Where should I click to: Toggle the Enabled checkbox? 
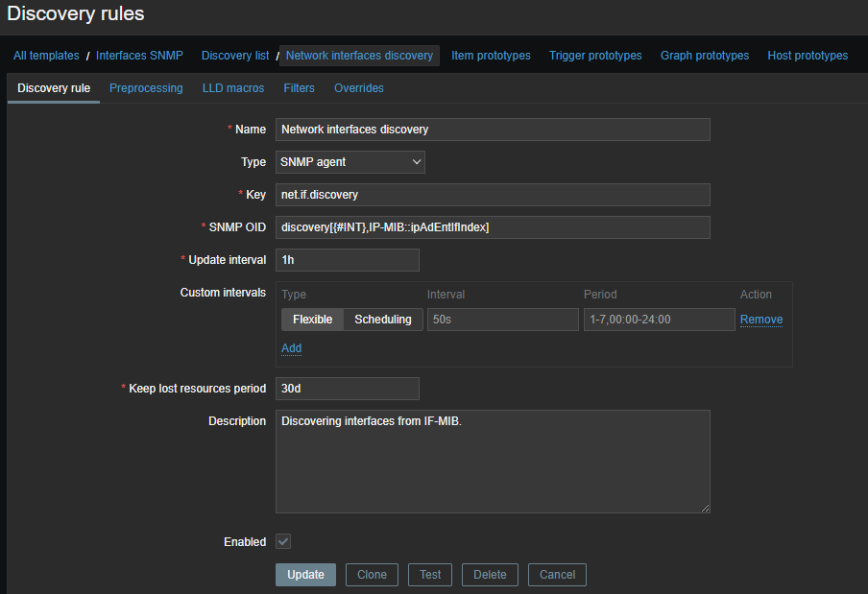tap(283, 541)
